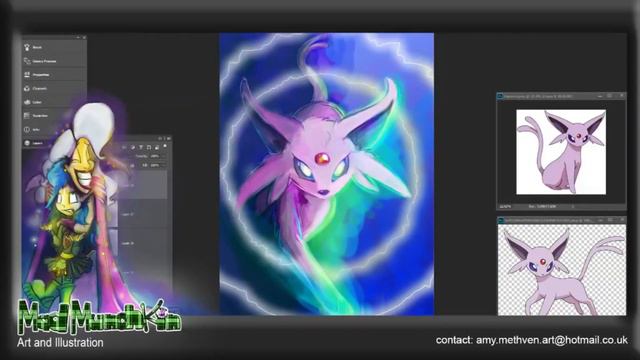Maximize the walking Espeon reference window
The width and height of the screenshot is (640, 360).
(x=610, y=220)
